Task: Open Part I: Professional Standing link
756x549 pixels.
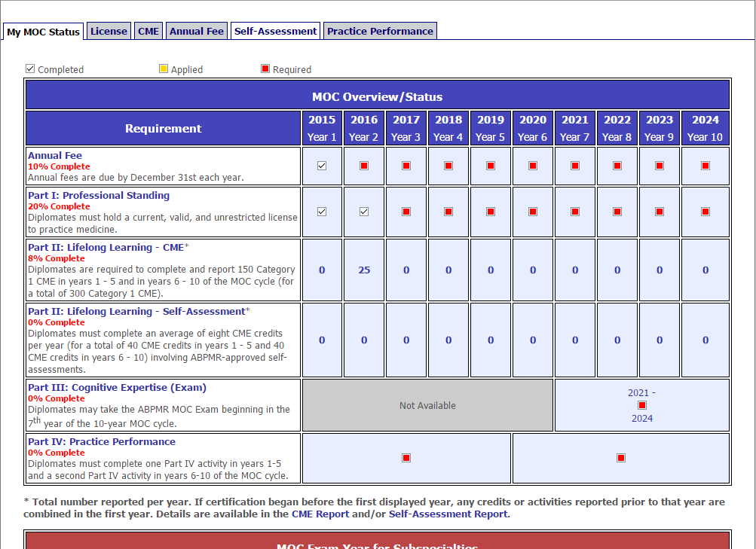Action: pyautogui.click(x=99, y=196)
